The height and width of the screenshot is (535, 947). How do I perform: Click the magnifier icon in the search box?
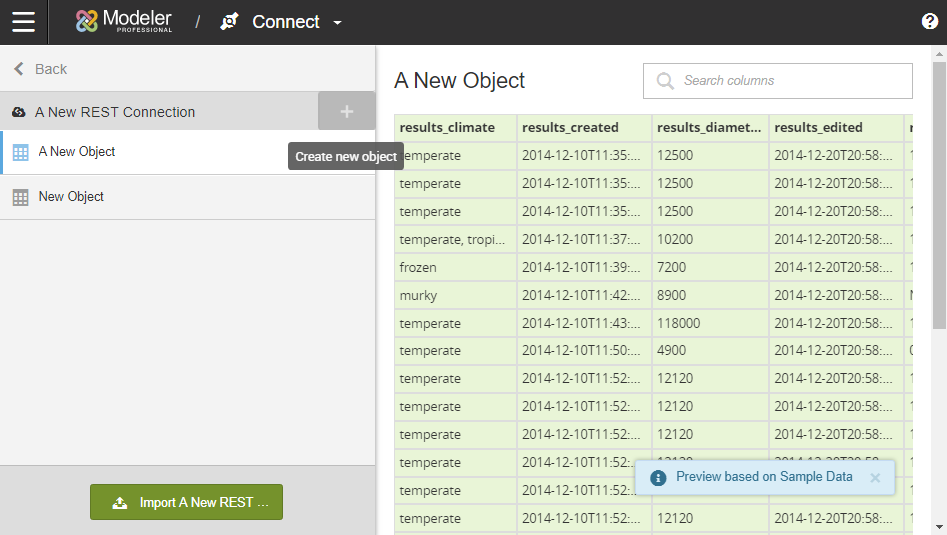click(x=664, y=81)
